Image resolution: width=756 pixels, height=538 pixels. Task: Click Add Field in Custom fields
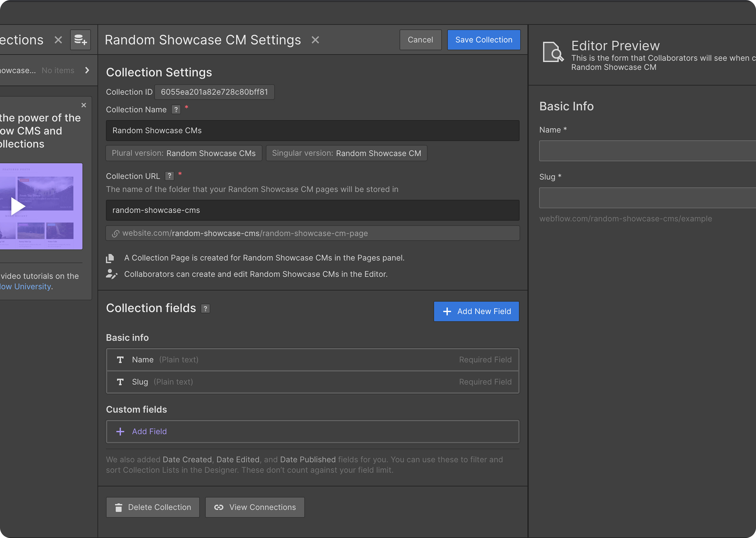pyautogui.click(x=313, y=431)
